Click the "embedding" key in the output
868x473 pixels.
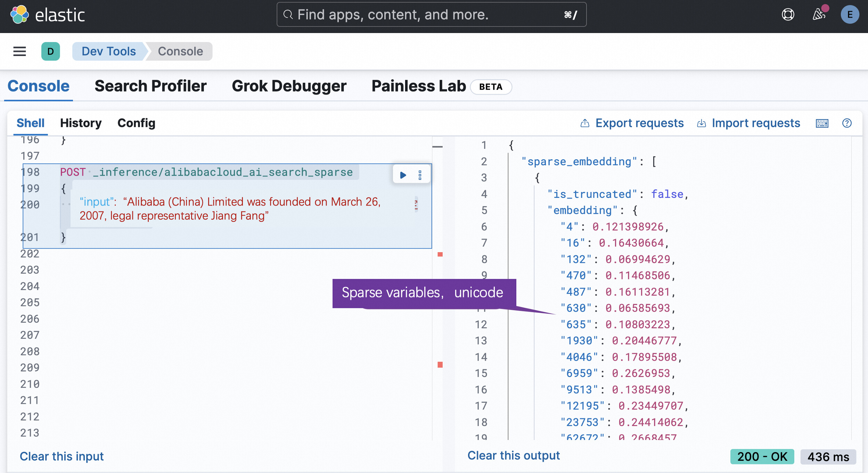582,210
